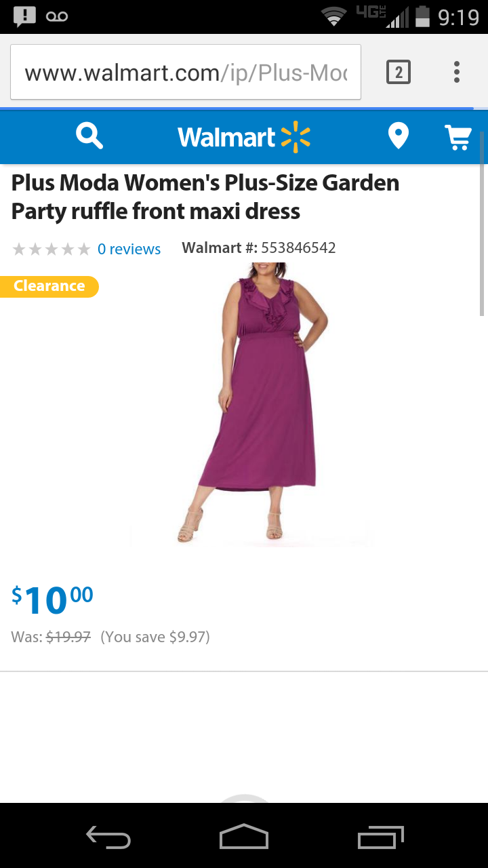This screenshot has height=868, width=488.
Task: Open the Walmart search magnifier icon
Action: click(89, 136)
